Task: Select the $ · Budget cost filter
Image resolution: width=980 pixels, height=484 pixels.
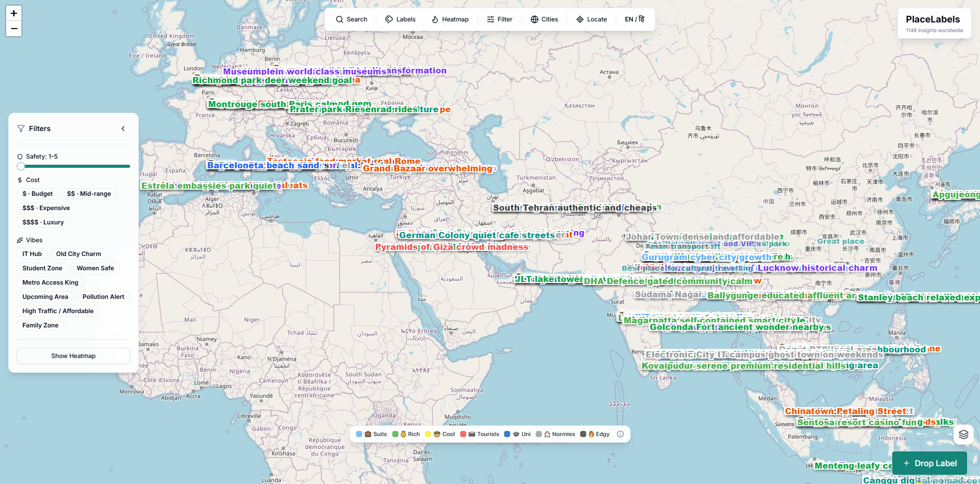Action: (37, 194)
